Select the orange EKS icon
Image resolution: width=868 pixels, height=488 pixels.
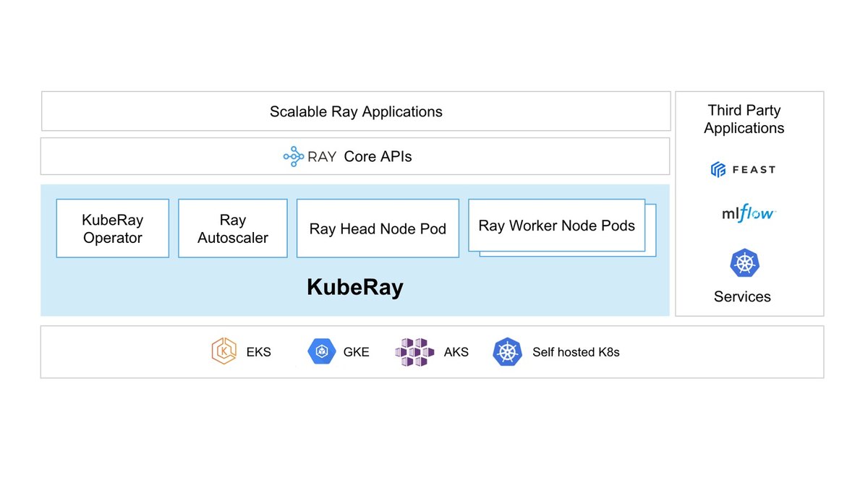click(224, 351)
